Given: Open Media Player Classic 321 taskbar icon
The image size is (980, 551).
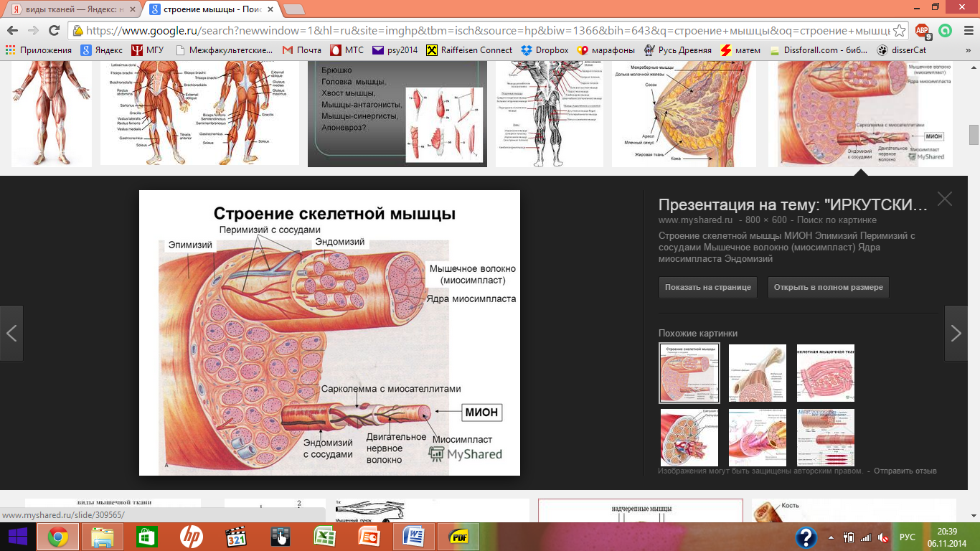Looking at the screenshot, I should click(236, 537).
